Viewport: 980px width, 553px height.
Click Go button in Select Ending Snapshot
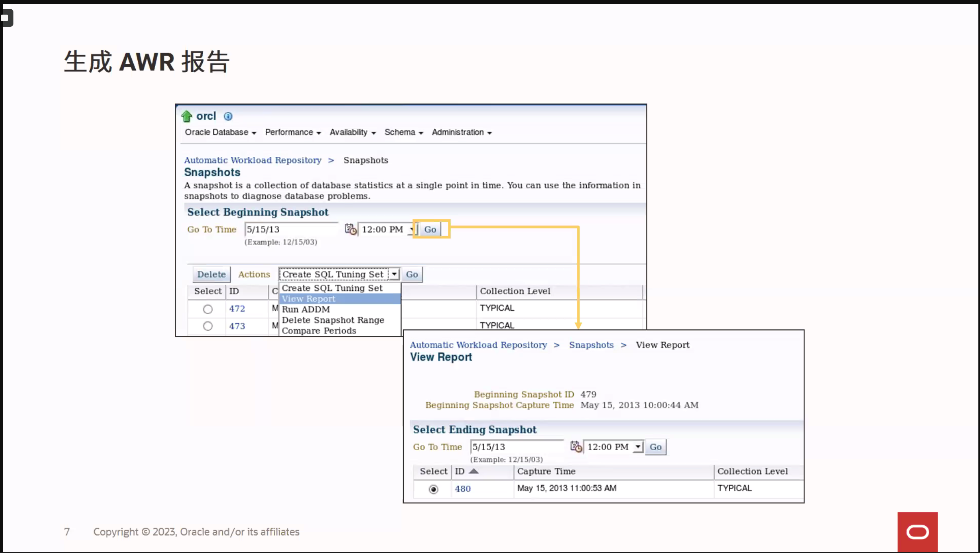click(x=655, y=447)
